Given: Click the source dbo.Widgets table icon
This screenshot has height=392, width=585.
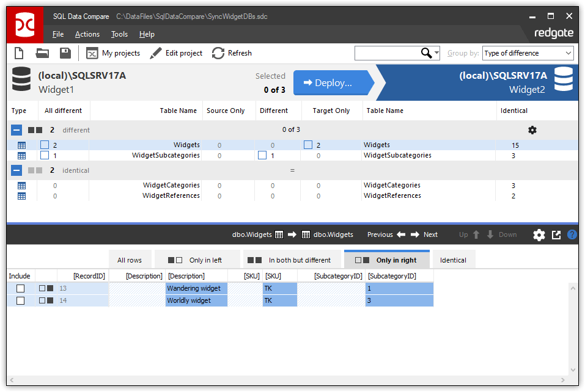Looking at the screenshot, I should pyautogui.click(x=279, y=234).
